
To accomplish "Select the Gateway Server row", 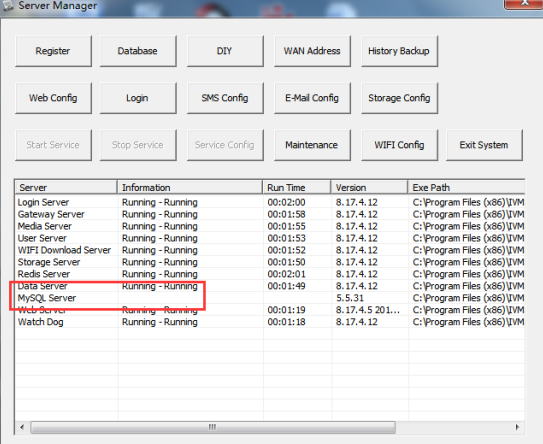I will coord(270,214).
